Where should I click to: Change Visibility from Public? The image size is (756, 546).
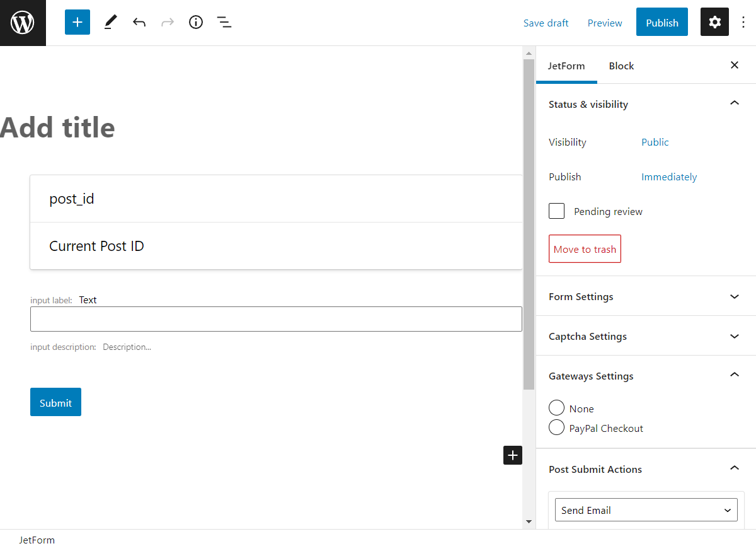coord(655,142)
